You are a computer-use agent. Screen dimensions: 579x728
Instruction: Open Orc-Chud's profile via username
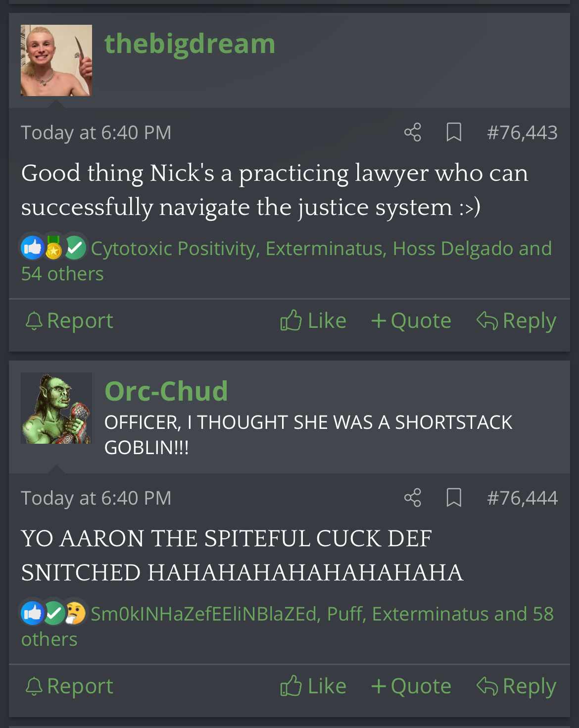[166, 391]
